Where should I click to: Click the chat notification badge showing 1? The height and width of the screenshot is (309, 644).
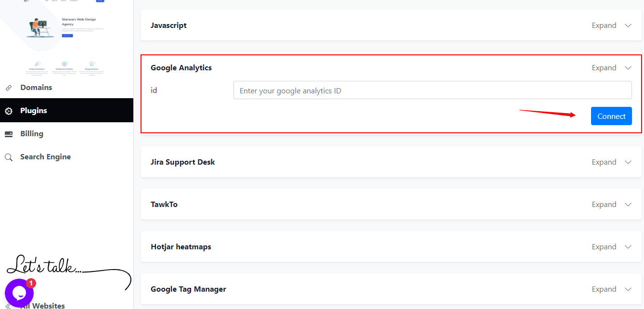point(31,283)
